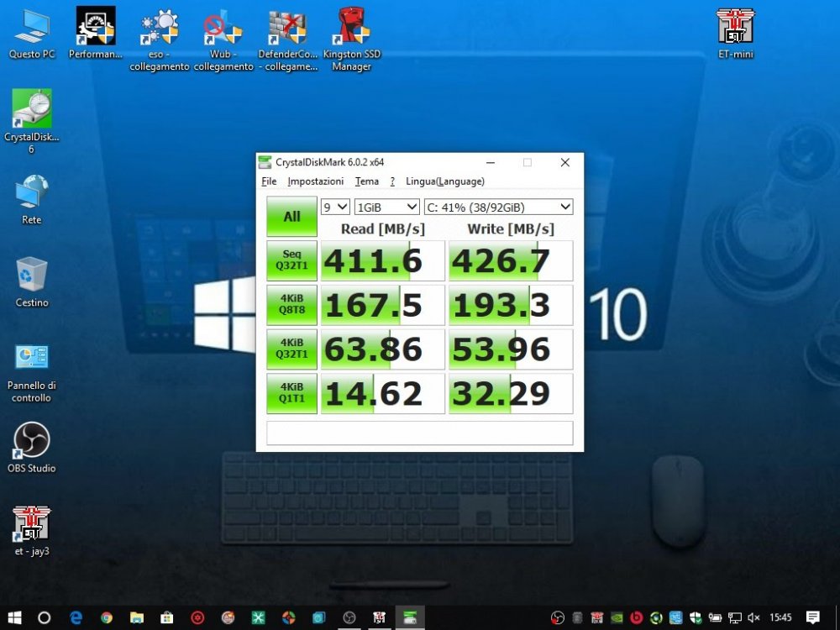
Task: Click the 167.5 read result
Action: coord(382,305)
